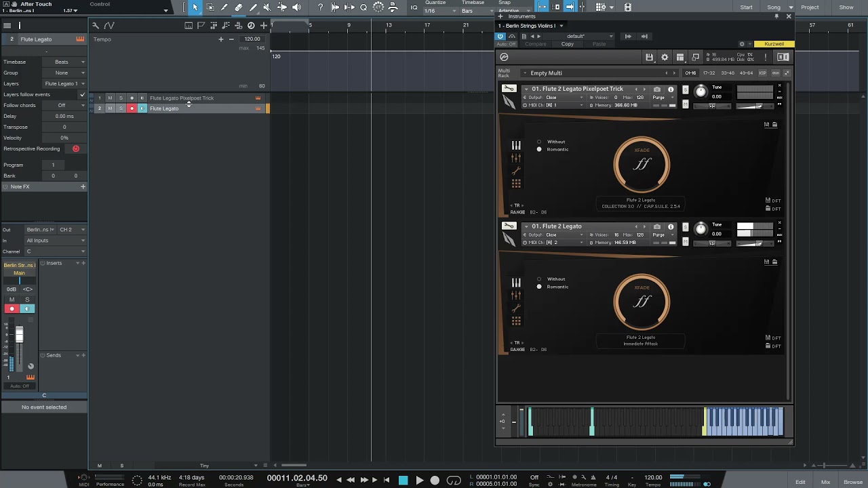Select the Listen speaker tool
The height and width of the screenshot is (488, 868).
pos(296,7)
